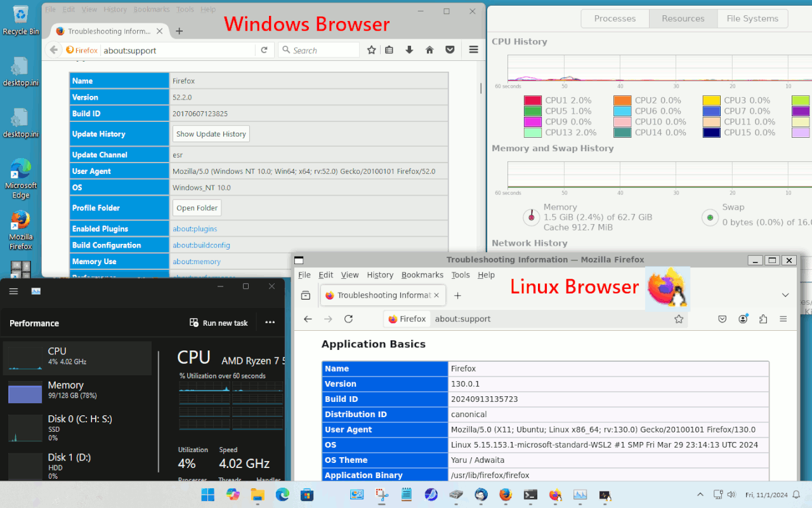Open Task Manager navigation hamburger menu
Screen dimensions: 812x508
13,291
